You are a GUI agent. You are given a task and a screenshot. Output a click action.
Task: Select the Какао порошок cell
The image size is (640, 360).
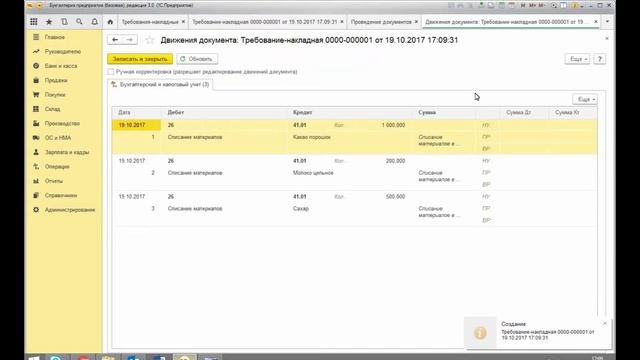pyautogui.click(x=312, y=137)
